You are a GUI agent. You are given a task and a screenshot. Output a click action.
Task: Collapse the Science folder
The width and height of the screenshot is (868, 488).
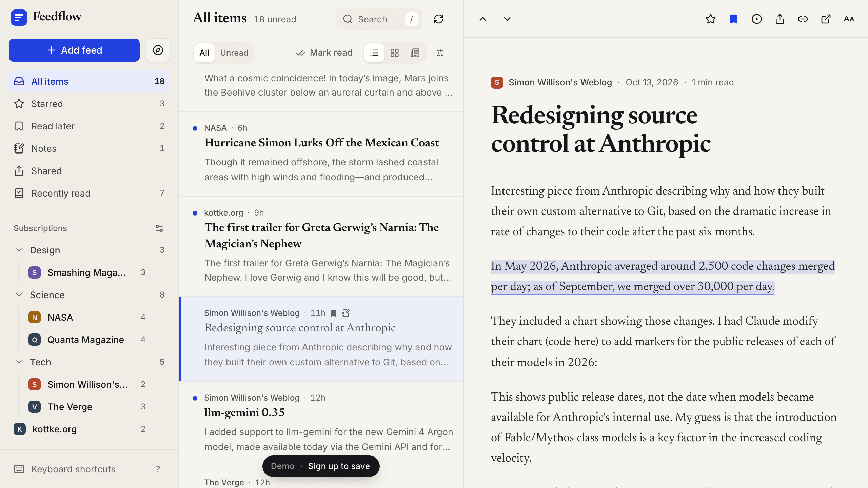[x=19, y=295]
